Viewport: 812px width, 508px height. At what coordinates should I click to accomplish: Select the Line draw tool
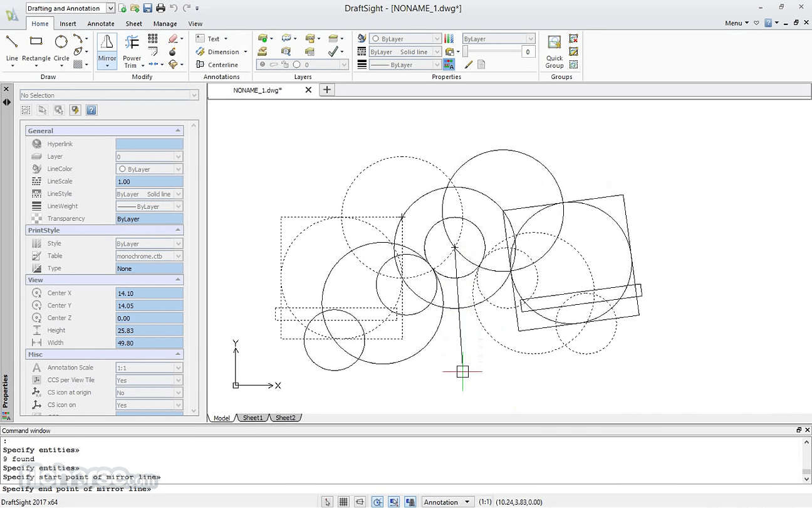click(x=12, y=50)
